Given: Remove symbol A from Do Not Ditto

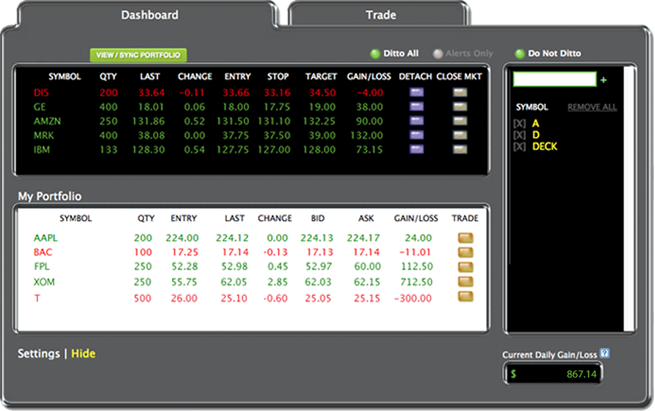Looking at the screenshot, I should tap(519, 124).
